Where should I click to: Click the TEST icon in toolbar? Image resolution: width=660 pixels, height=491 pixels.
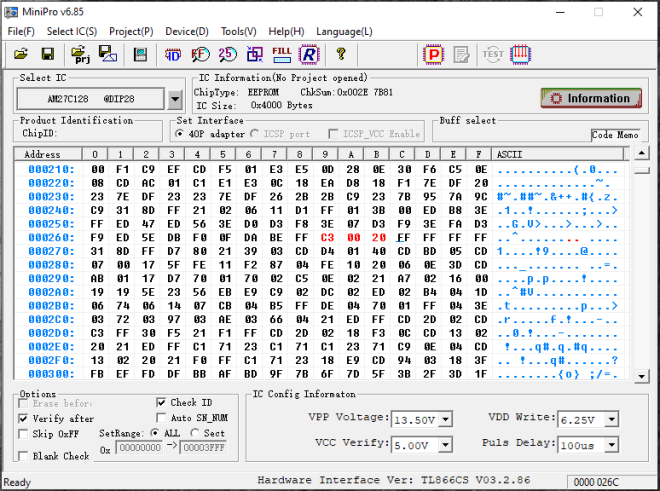(493, 54)
